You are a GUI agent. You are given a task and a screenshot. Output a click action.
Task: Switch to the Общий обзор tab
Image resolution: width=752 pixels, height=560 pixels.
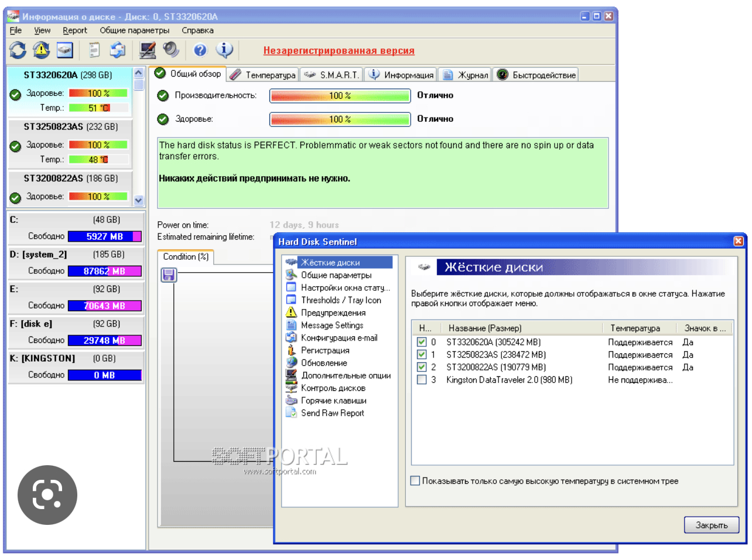click(189, 74)
